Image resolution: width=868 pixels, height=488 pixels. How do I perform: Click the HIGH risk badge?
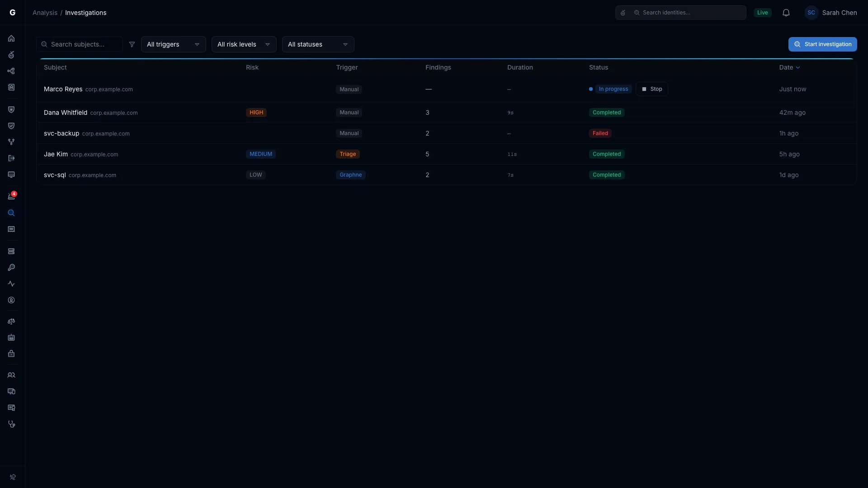[256, 113]
